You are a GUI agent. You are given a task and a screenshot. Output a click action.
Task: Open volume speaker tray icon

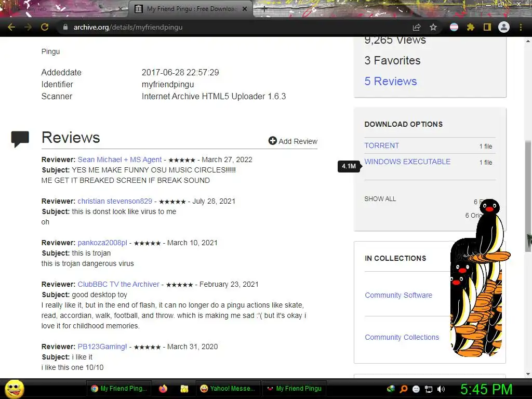[441, 389]
